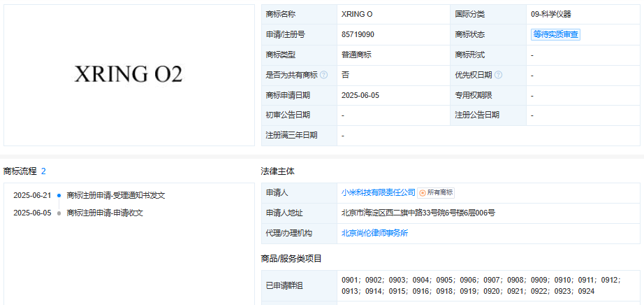The height and width of the screenshot is (305, 644).
Task: Click the help icon beside 优先权日期
Action: tap(498, 75)
